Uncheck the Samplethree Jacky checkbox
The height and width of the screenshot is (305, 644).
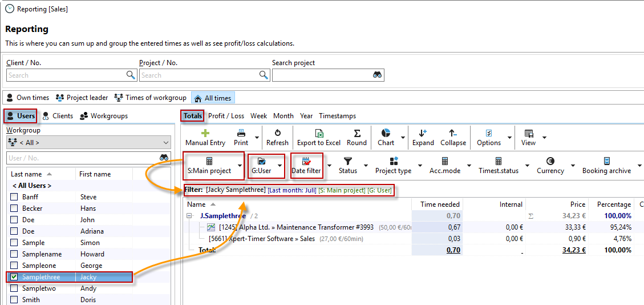point(14,277)
